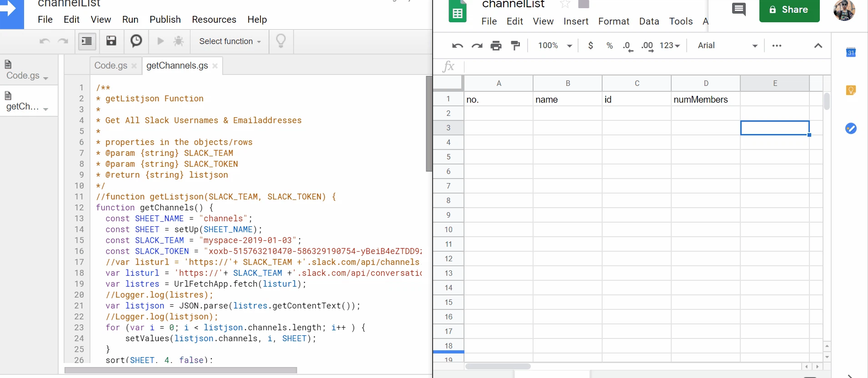Collapse the menus with up chevron
The width and height of the screenshot is (868, 378).
[x=818, y=45]
